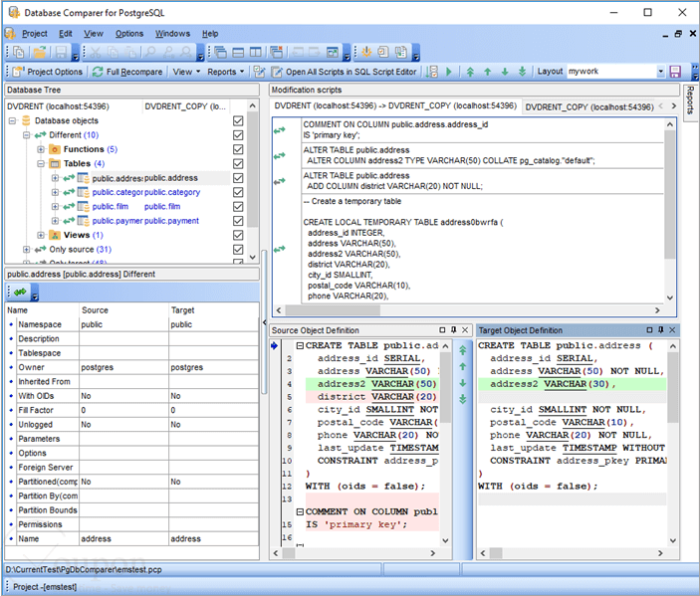
Task: Open the Reports dropdown in toolbar
Action: click(226, 72)
